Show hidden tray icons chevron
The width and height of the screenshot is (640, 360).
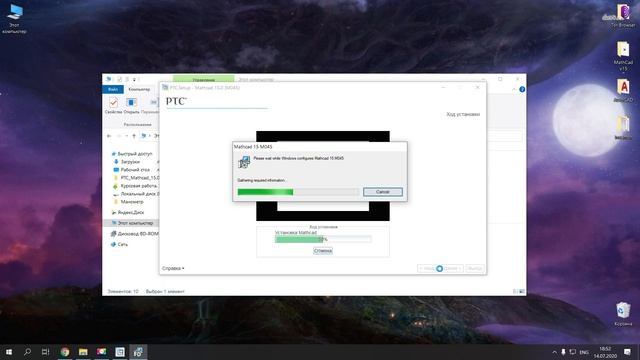pos(554,352)
